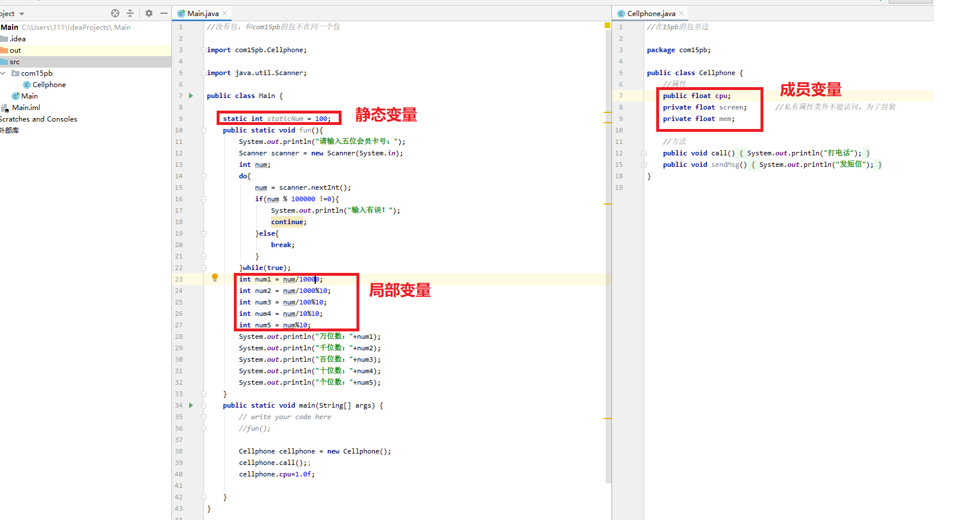The width and height of the screenshot is (980, 520).
Task: Click 'package com15pb;' in Cellphone.java
Action: pyautogui.click(x=679, y=50)
